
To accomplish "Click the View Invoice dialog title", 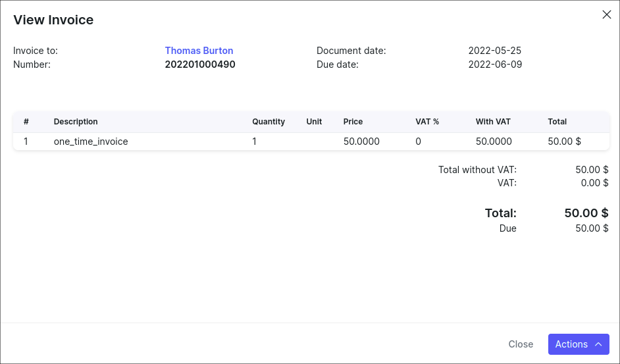I will point(53,20).
